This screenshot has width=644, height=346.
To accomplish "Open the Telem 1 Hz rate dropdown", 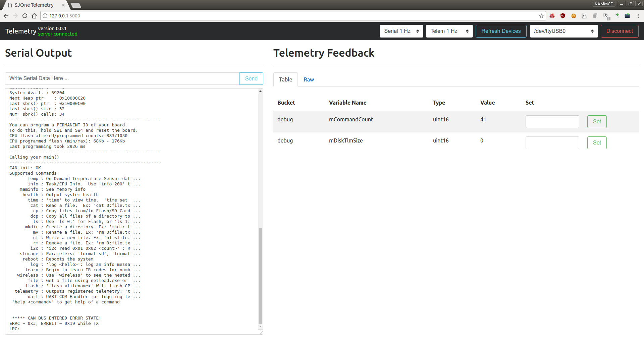I will [449, 31].
